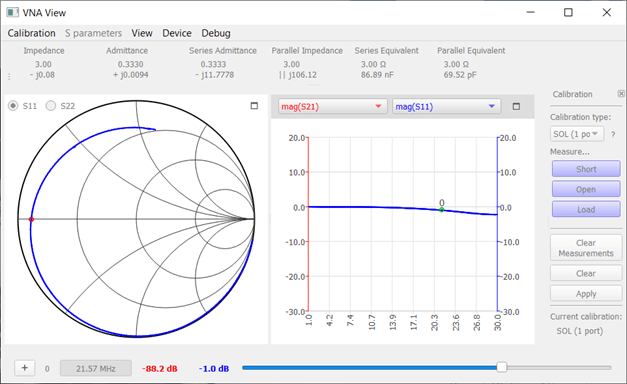This screenshot has height=384, width=627.
Task: Open the Calibration menu
Action: coord(32,33)
